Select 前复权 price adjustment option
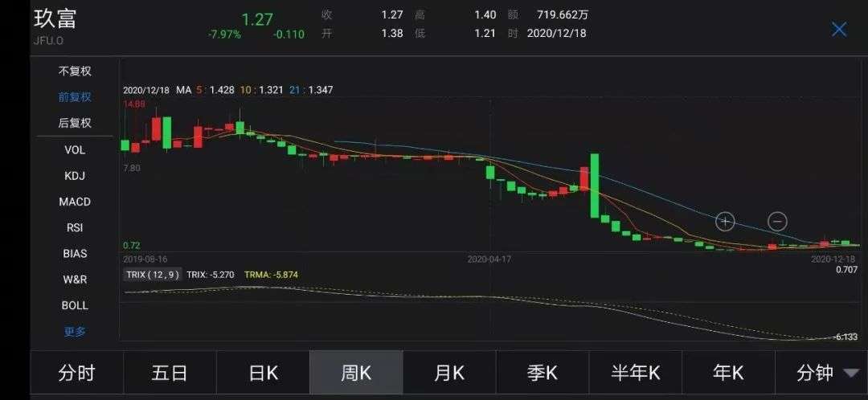 click(75, 97)
